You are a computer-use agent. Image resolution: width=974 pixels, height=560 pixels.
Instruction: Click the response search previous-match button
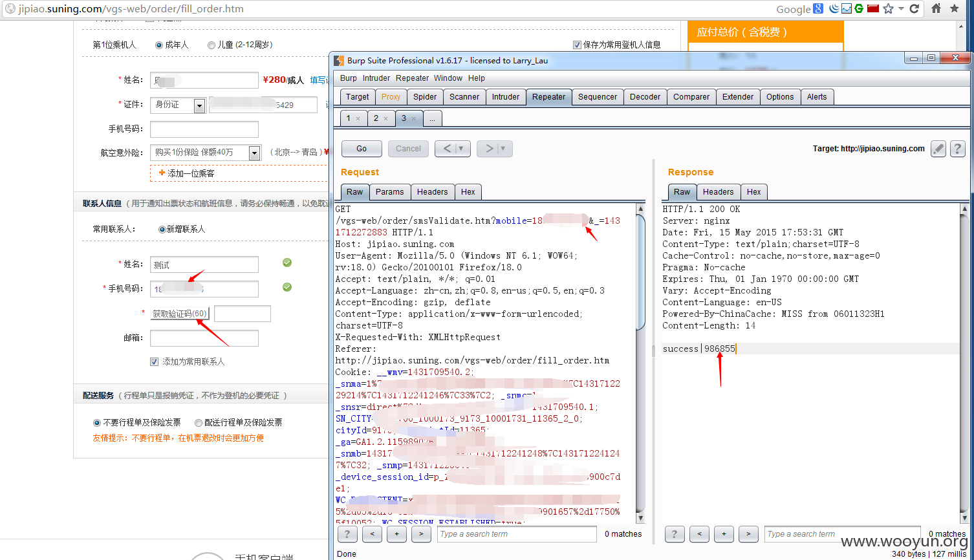(699, 533)
